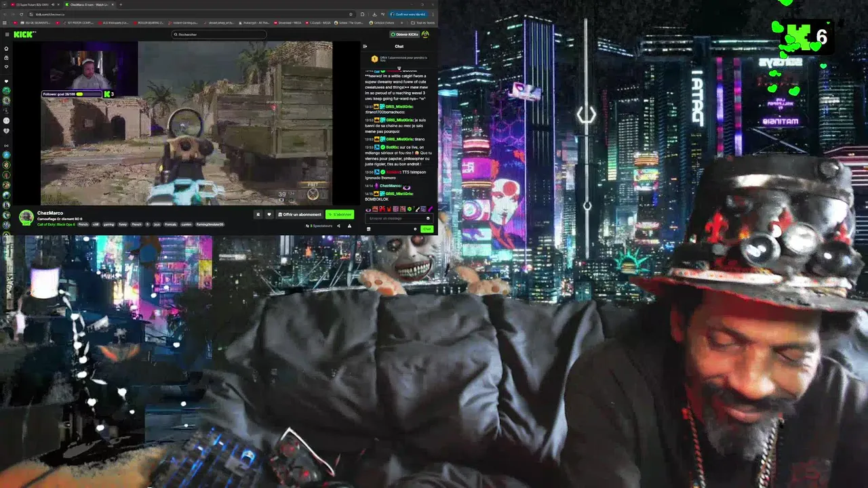Screen dimensions: 868x488
Task: Report the stream with the warning icon
Action: [349, 226]
